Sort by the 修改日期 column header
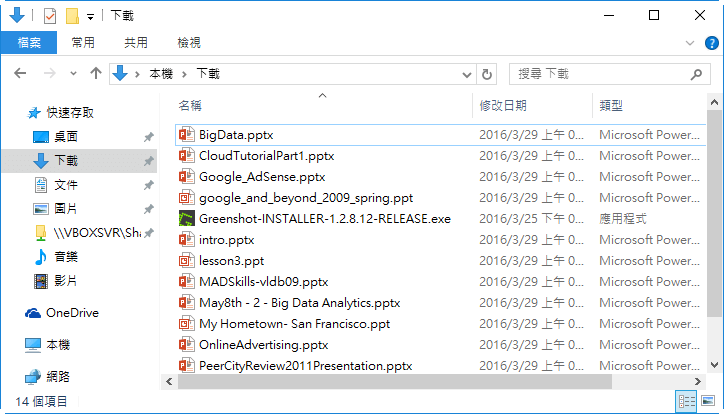This screenshot has width=724, height=414. coord(503,106)
